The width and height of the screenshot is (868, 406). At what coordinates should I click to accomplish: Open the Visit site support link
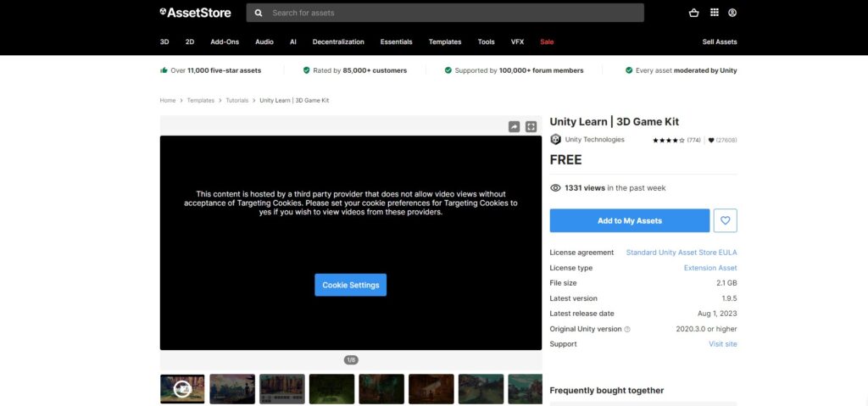723,344
